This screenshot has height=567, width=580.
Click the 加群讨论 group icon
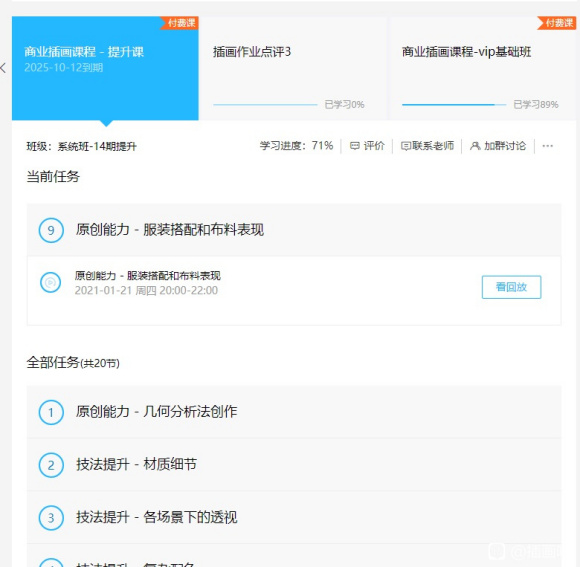(x=475, y=146)
